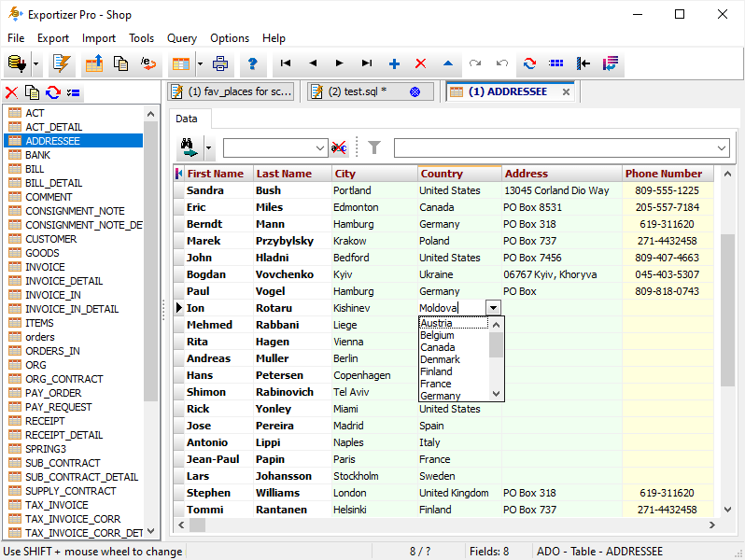Viewport: 745px width, 560px height.
Task: Delete the current record with the red X
Action: 420,63
